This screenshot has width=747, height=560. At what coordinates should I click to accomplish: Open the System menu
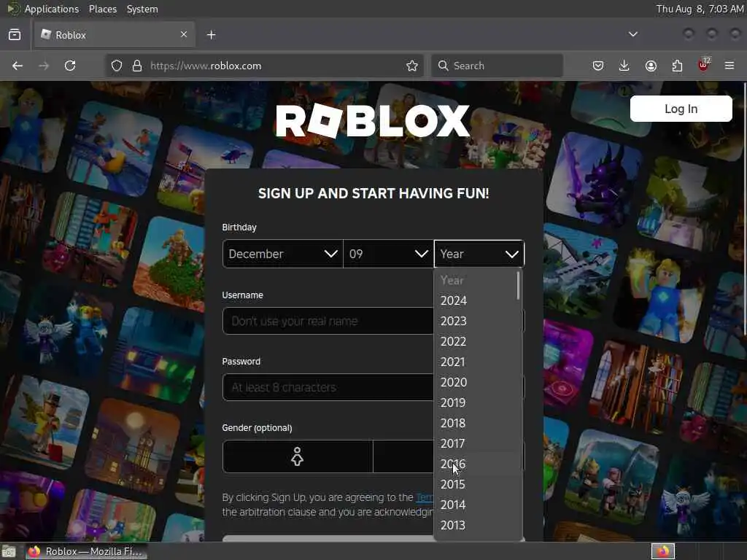[142, 9]
